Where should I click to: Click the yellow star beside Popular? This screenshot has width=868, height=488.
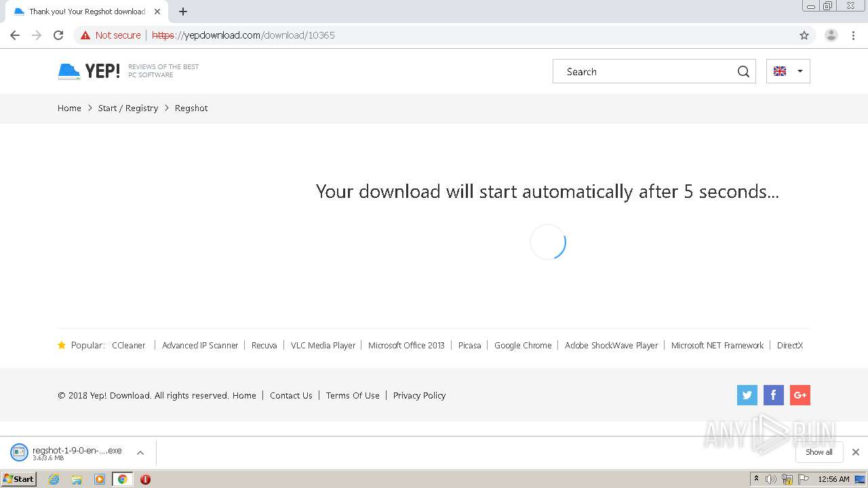(x=62, y=345)
